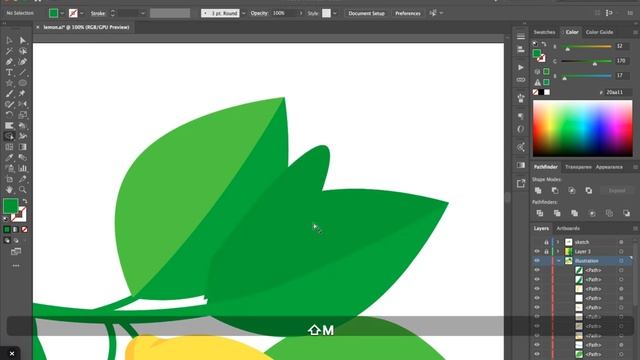Unlock the sketch layer
Viewport: 640px width, 360px height.
pos(546,242)
